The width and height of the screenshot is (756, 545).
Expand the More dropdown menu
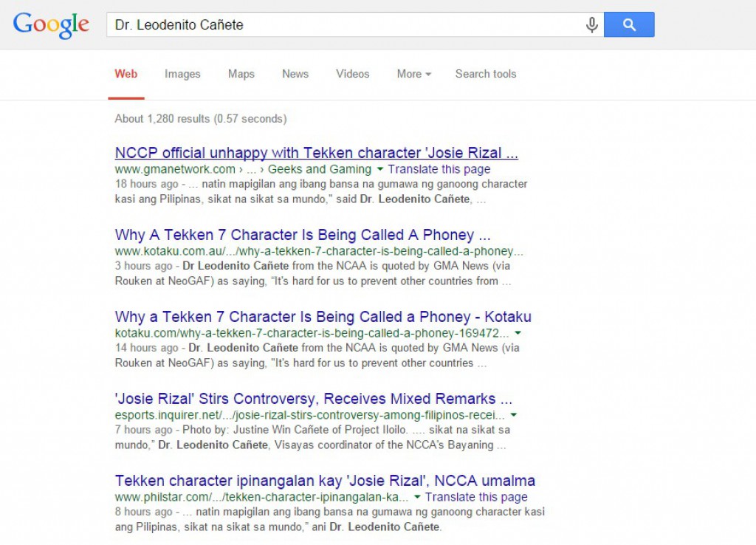point(413,74)
